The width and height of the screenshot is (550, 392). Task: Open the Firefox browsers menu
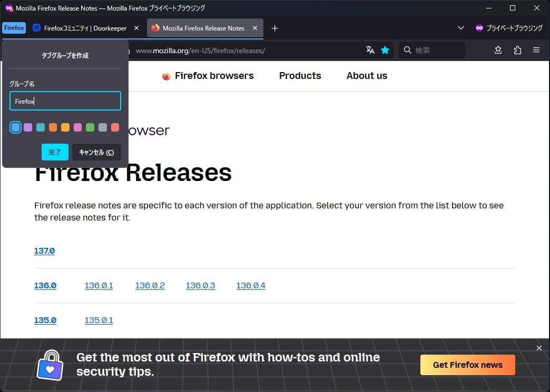tap(214, 76)
